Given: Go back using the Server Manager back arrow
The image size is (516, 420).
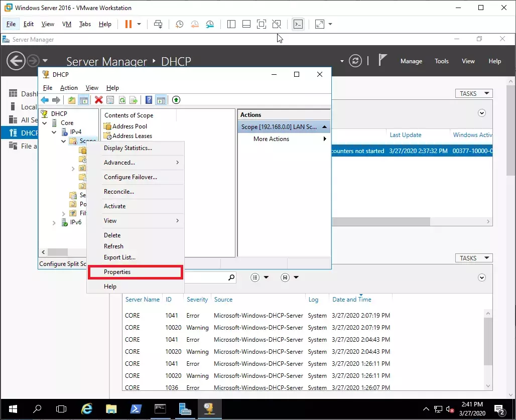Looking at the screenshot, I should [16, 61].
